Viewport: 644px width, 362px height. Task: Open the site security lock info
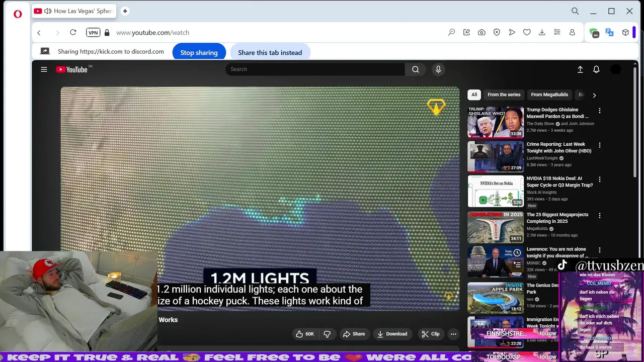pyautogui.click(x=107, y=32)
